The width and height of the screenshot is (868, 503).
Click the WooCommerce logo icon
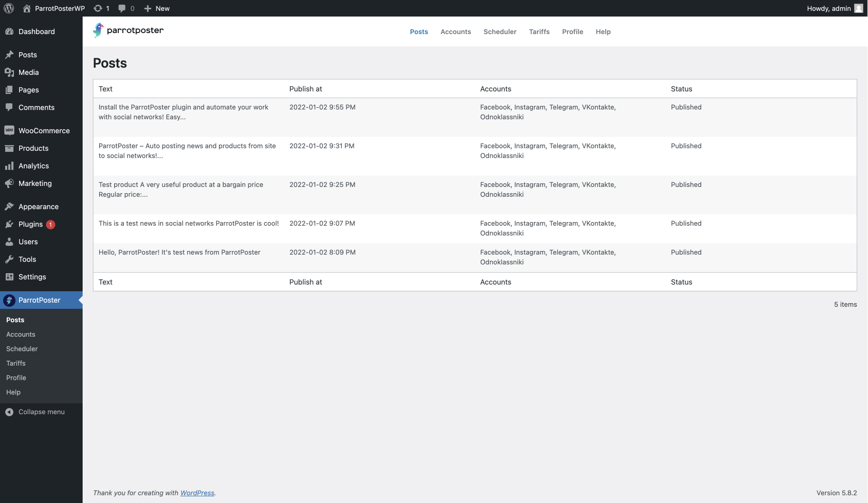coord(9,131)
